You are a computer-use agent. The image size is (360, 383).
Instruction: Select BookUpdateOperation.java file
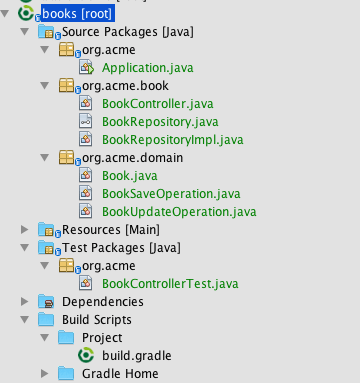(179, 212)
